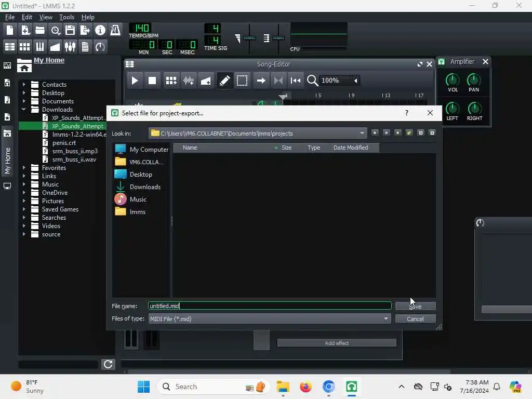532x399 pixels.
Task: Click the master volume slider
Action: (x=249, y=38)
